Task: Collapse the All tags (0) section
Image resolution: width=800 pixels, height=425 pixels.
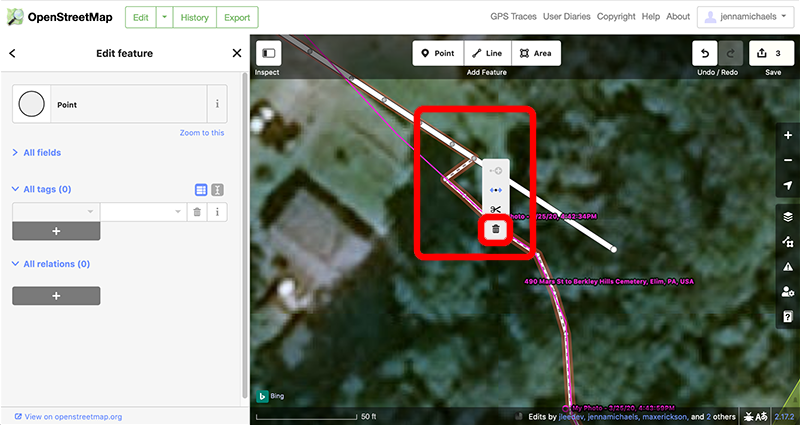Action: [x=41, y=189]
